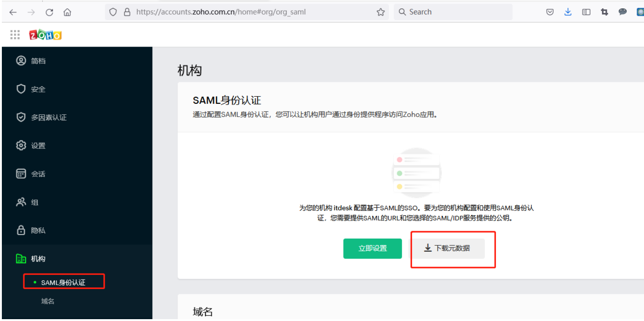The height and width of the screenshot is (321, 644).
Task: Go back with the browser back arrow
Action: click(x=13, y=13)
